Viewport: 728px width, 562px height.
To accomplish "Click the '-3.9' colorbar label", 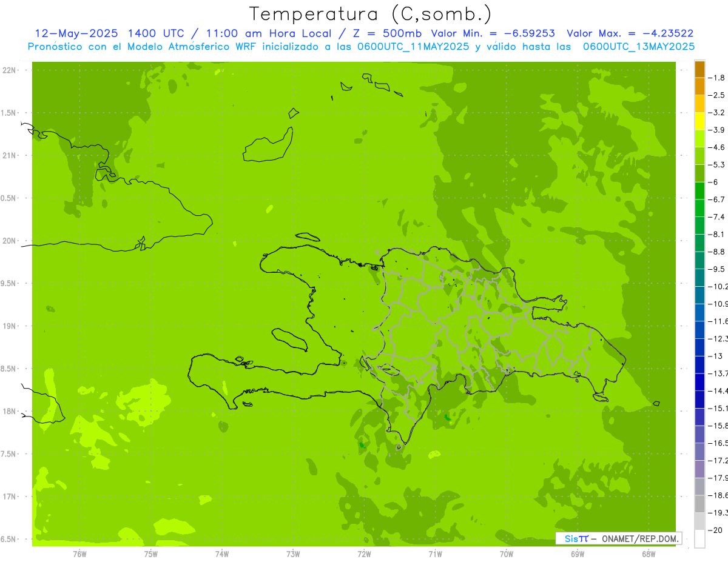I will click(x=717, y=130).
